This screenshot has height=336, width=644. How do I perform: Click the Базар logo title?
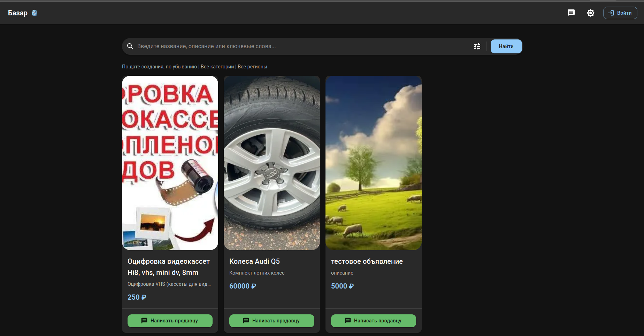18,13
